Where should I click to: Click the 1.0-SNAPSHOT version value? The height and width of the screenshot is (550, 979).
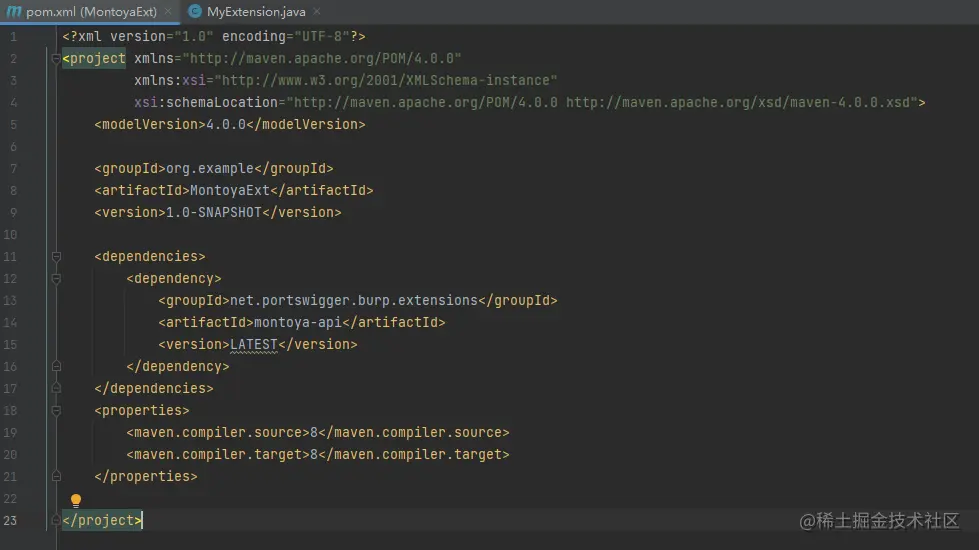(x=214, y=212)
